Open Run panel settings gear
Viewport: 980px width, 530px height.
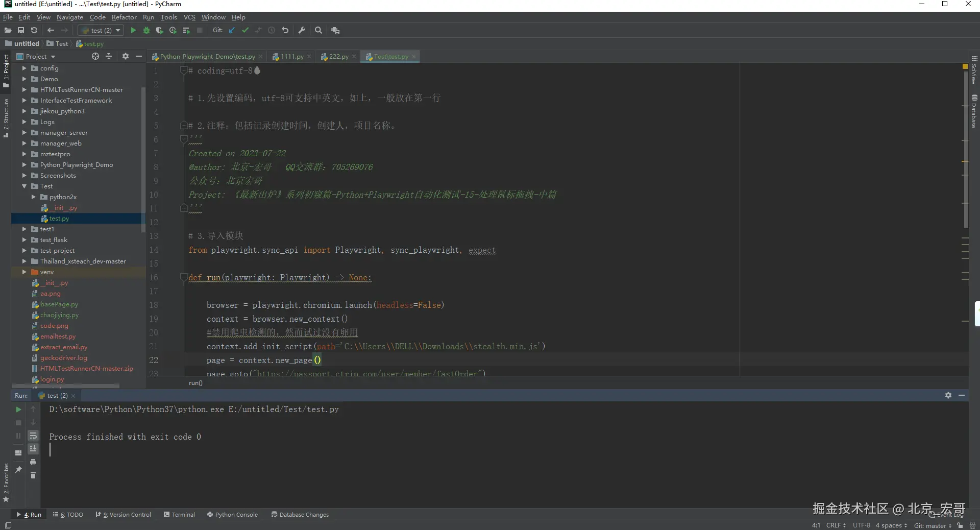[948, 396]
